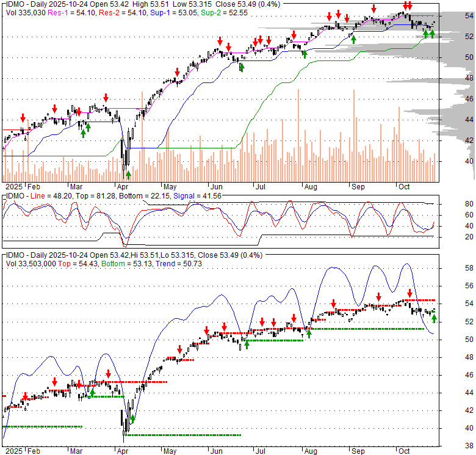The height and width of the screenshot is (455, 476).
Task: Click the 2025 label on top chart axis
Action: tap(14, 186)
